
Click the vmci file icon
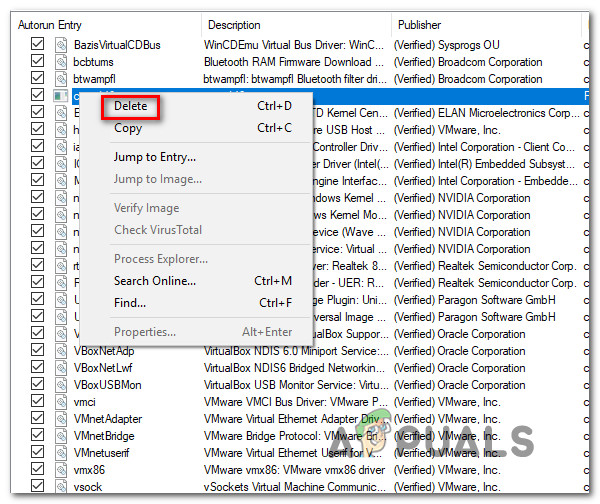click(x=61, y=402)
